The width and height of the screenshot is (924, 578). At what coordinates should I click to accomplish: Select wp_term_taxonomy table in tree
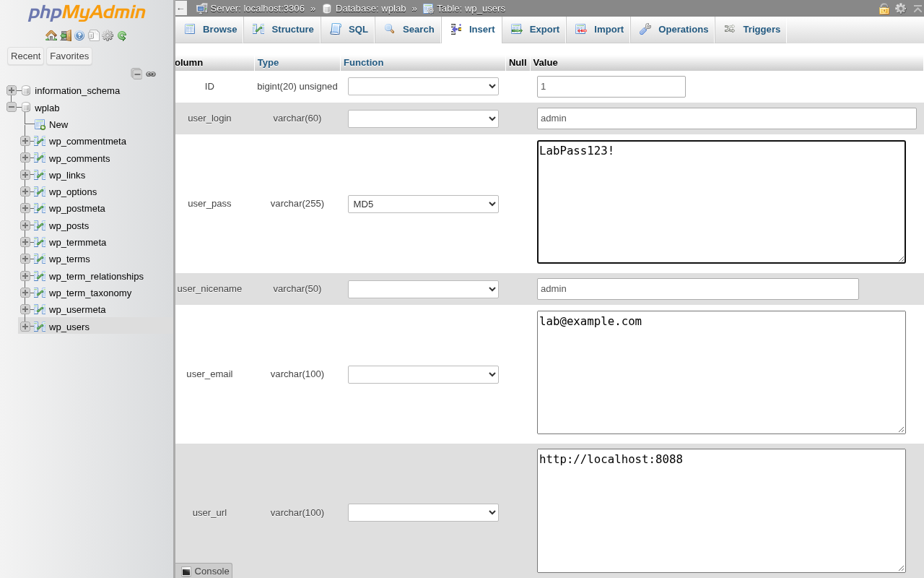point(90,293)
